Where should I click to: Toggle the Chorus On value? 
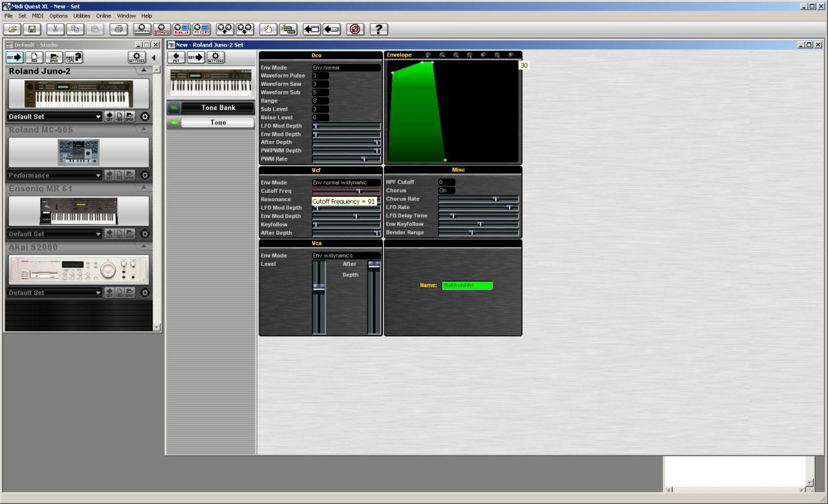tap(446, 191)
